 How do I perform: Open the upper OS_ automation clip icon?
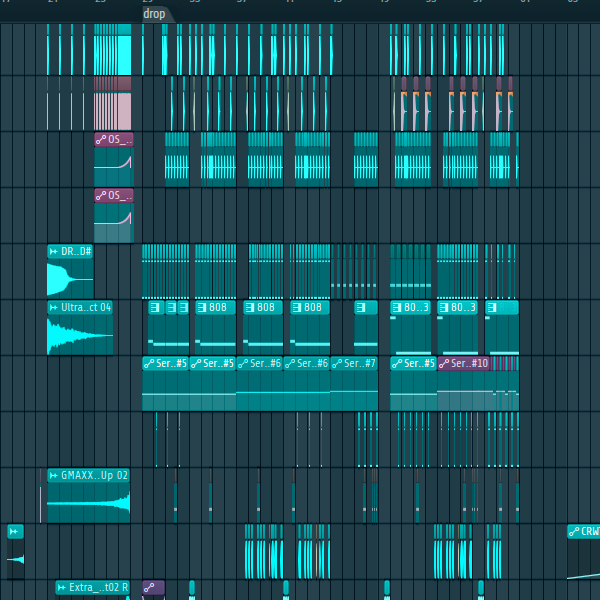101,140
